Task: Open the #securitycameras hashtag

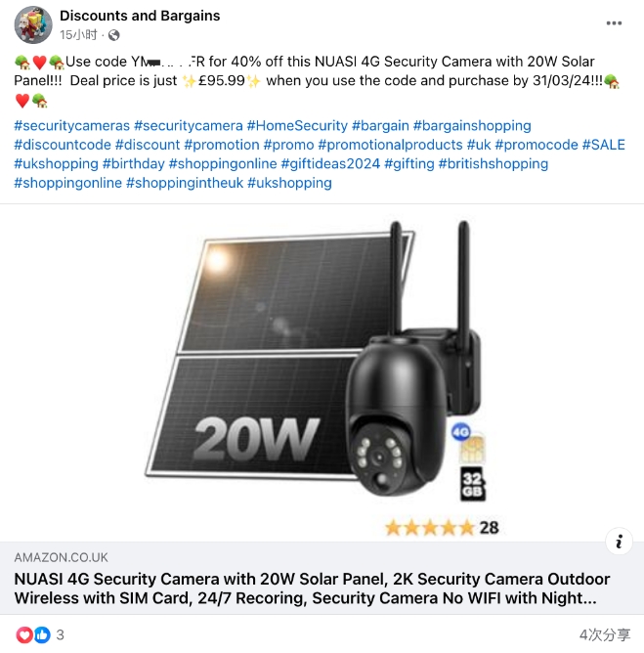Action: tap(72, 126)
